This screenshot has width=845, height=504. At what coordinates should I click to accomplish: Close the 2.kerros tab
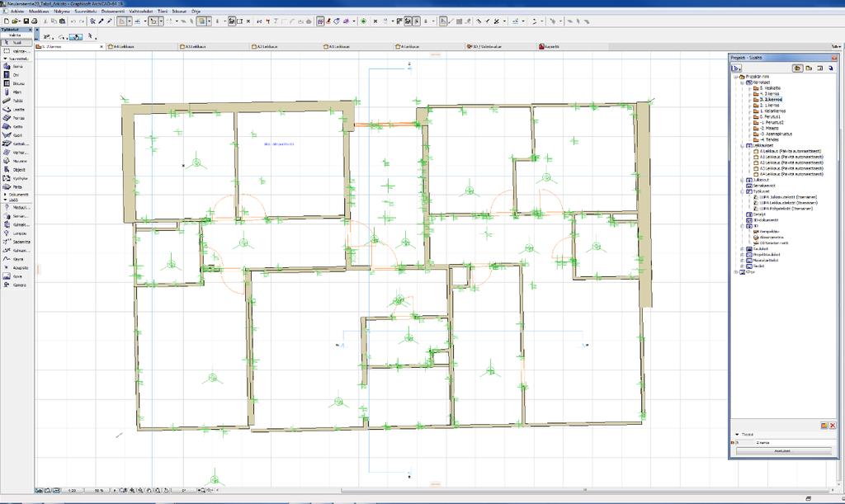(101, 47)
